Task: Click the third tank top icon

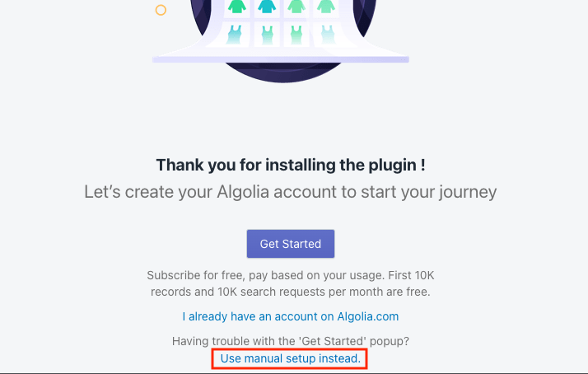Action: [296, 35]
